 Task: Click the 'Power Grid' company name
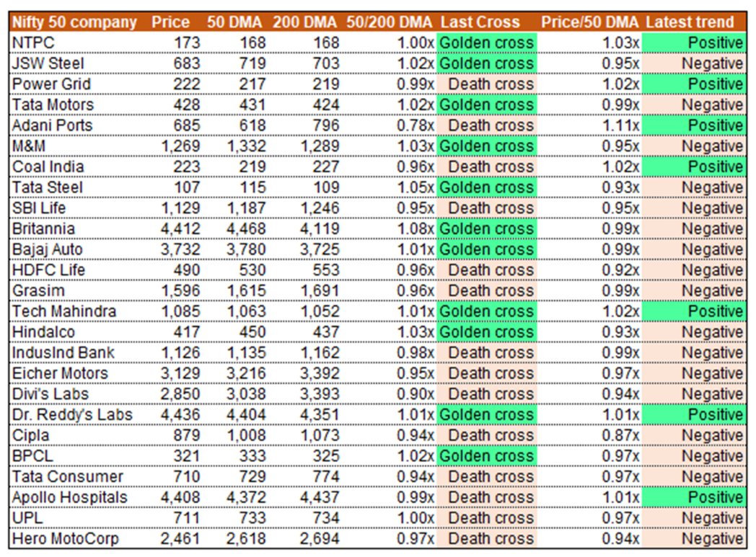coord(51,84)
